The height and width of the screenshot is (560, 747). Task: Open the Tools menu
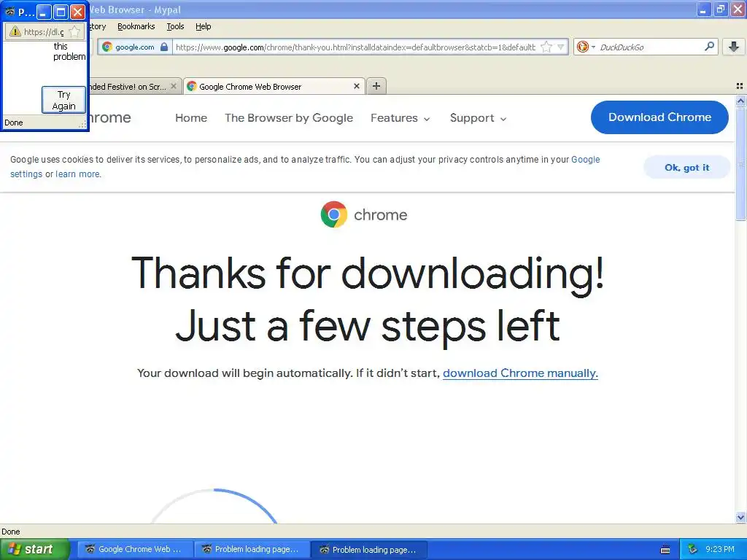point(175,26)
